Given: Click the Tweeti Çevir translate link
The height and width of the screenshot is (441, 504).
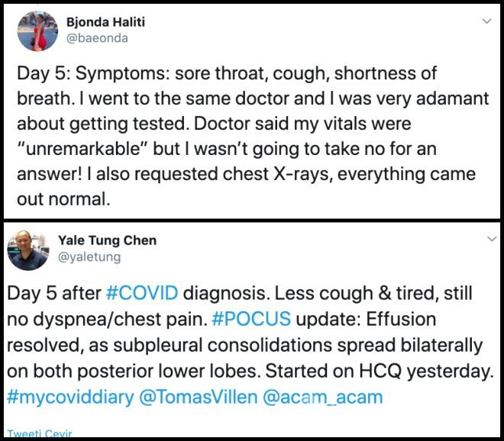Looking at the screenshot, I should [34, 433].
